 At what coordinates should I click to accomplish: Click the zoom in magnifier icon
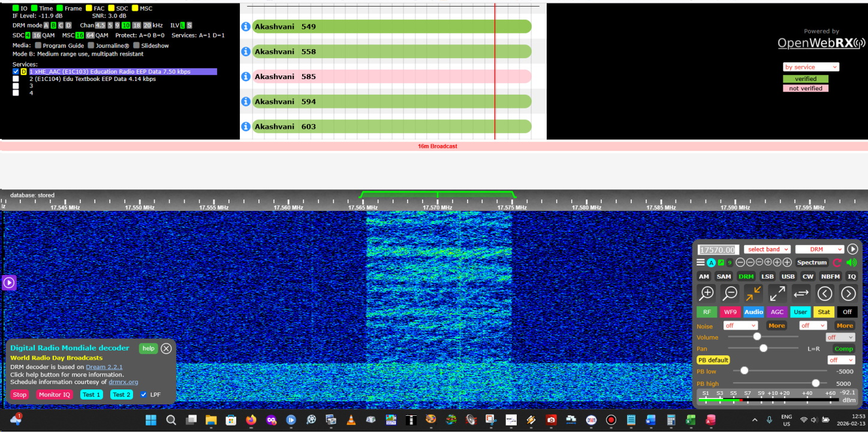point(707,293)
